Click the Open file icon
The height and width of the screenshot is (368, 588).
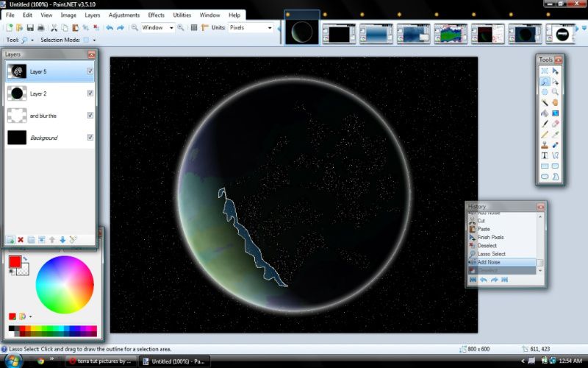tap(20, 27)
